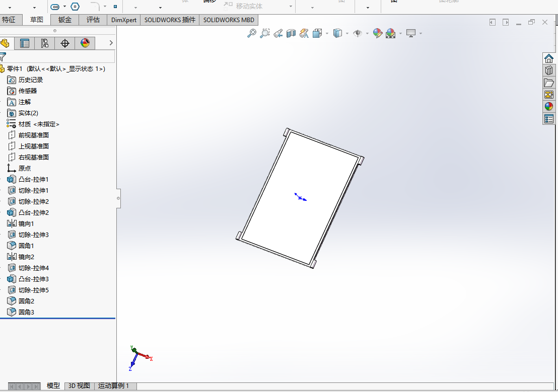The height and width of the screenshot is (392, 558).
Task: Click the Previous View icon
Action: click(x=278, y=33)
